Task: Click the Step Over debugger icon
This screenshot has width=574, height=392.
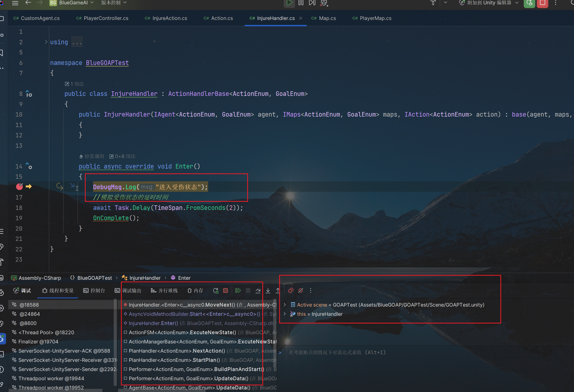Action: point(258,290)
